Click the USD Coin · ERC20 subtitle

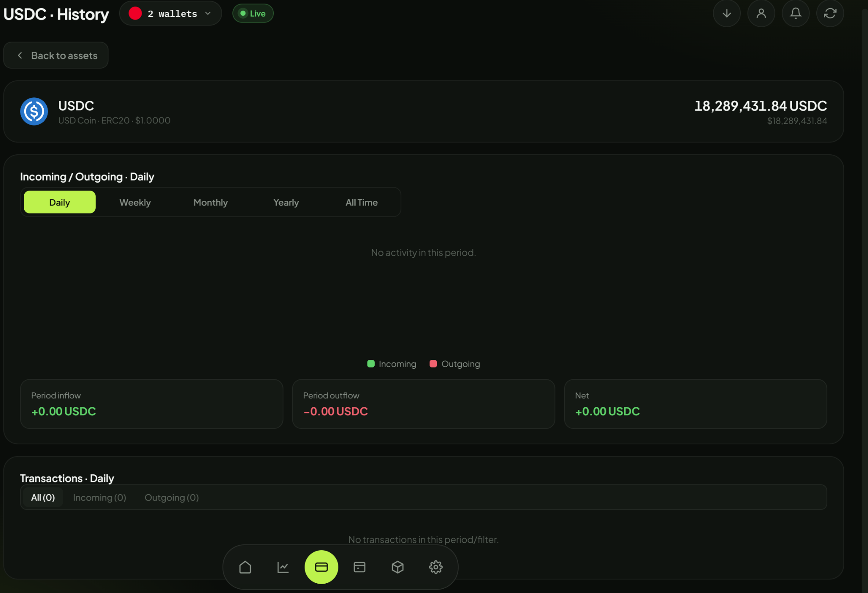(x=114, y=121)
